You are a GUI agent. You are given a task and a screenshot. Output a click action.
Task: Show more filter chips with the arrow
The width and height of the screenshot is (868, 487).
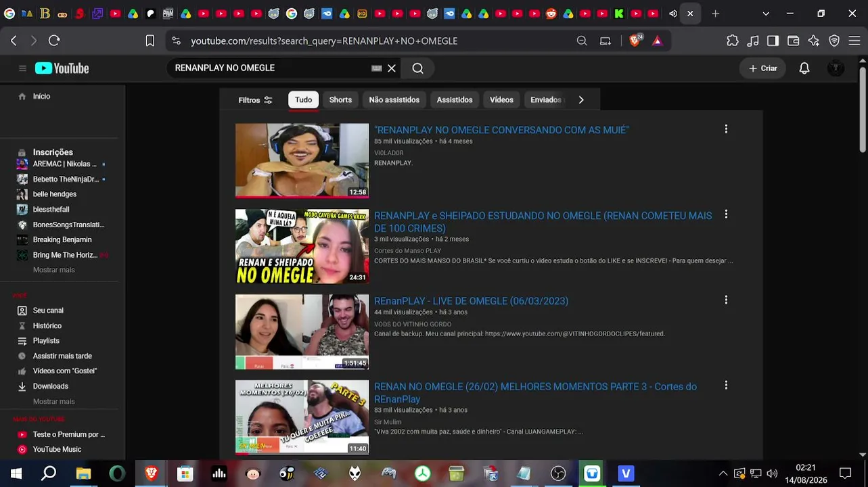(581, 100)
